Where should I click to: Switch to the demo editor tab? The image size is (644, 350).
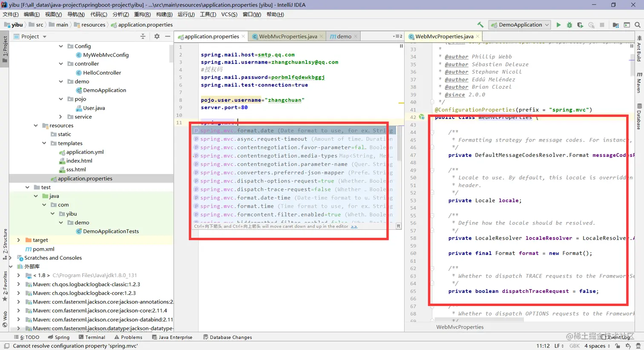coord(344,36)
